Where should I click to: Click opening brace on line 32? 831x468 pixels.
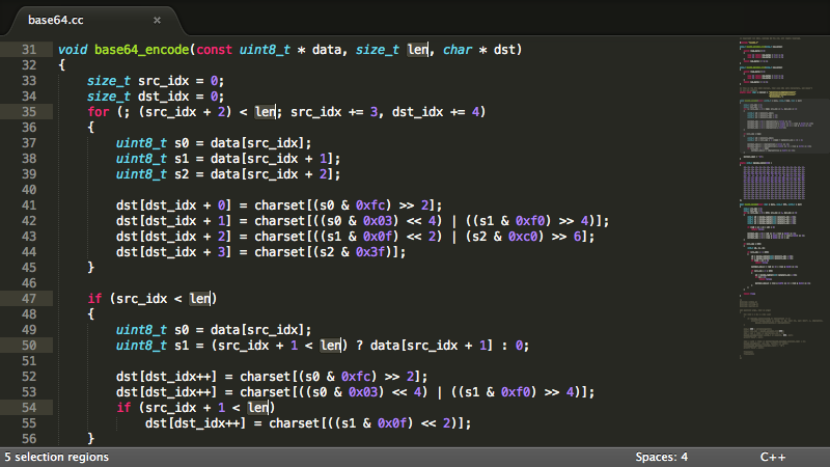pyautogui.click(x=62, y=65)
